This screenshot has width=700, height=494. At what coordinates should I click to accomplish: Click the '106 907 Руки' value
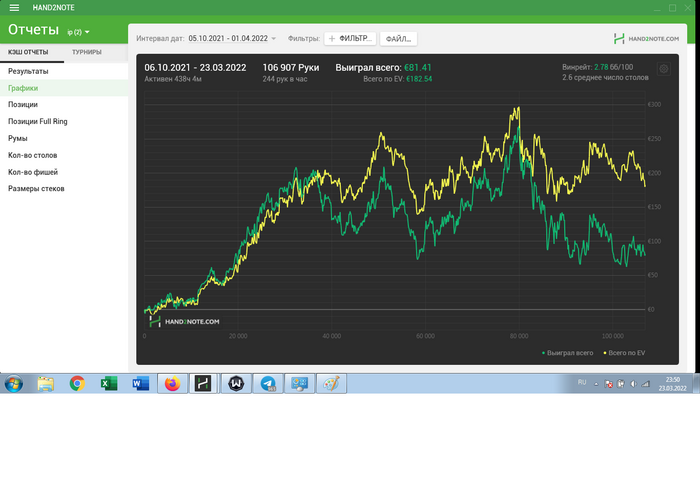(x=291, y=68)
